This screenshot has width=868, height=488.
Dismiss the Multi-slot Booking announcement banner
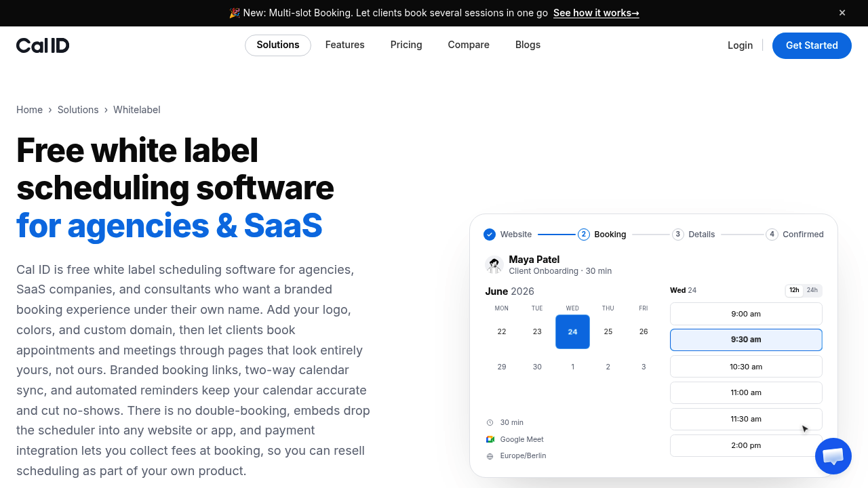[x=842, y=13]
